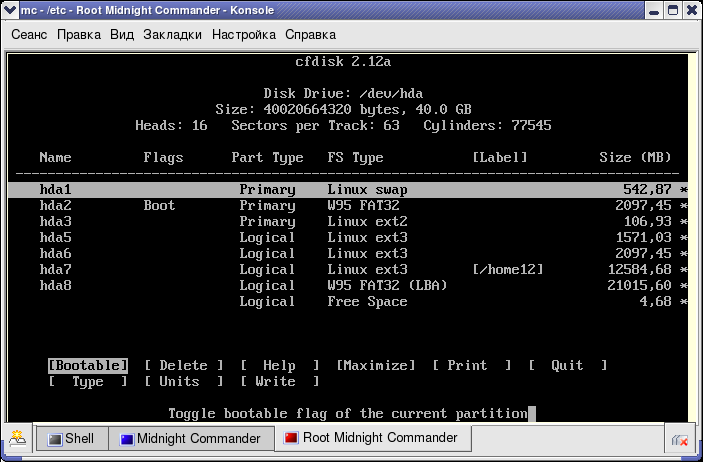This screenshot has width=703, height=462.
Task: Click the Linux ext2 filesystem type
Action: [x=367, y=222]
